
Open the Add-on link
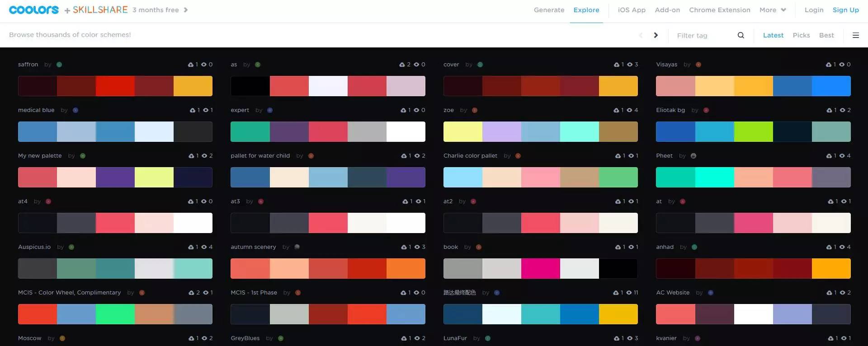click(x=667, y=10)
